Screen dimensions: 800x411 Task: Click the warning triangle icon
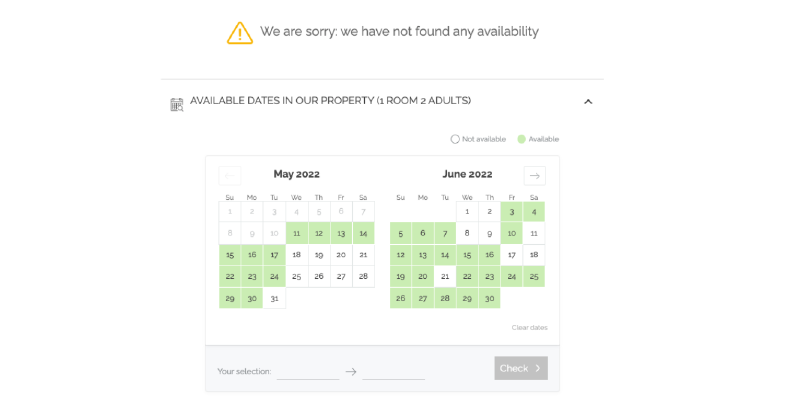click(240, 33)
